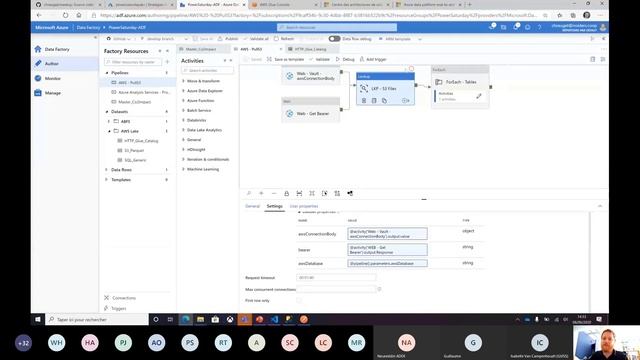Click the plus icon to add a factory resource
Viewport: 640px width, 360px height.
167,62
